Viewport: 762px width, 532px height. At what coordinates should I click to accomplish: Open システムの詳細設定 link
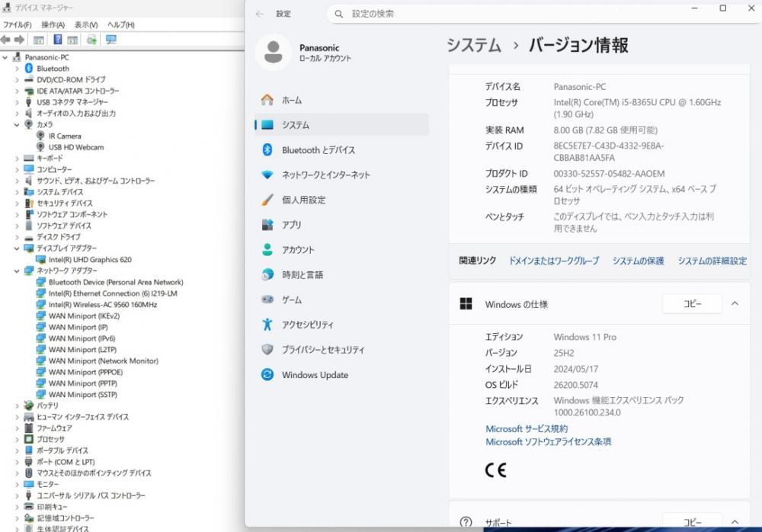click(x=712, y=261)
